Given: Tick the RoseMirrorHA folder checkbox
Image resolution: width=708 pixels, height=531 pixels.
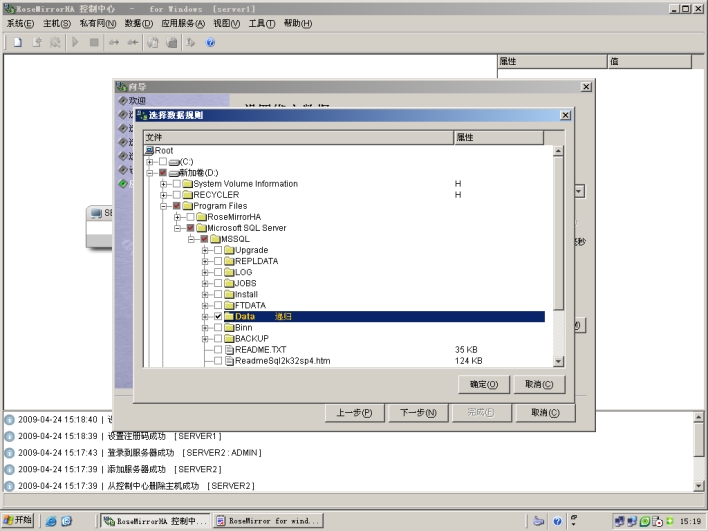Looking at the screenshot, I should 190,217.
